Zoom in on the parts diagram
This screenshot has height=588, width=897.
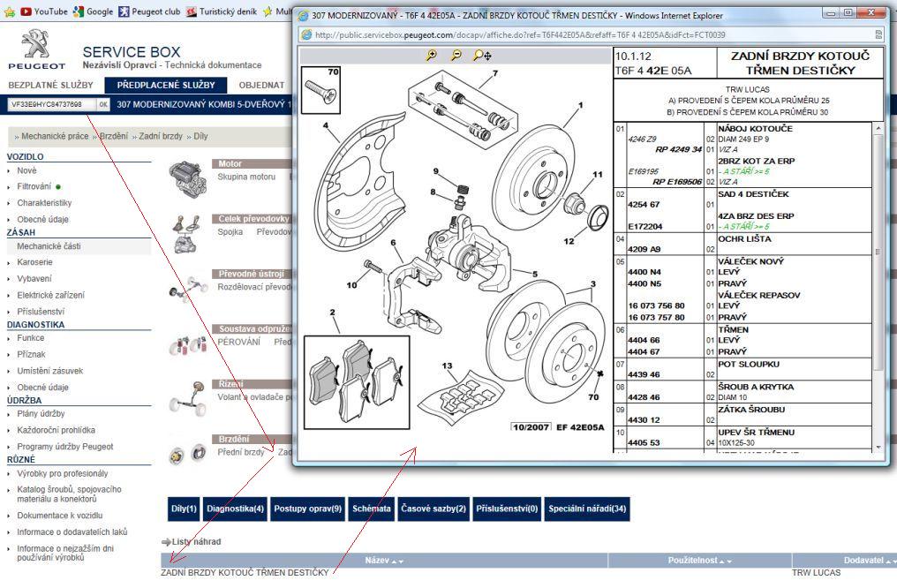coord(432,55)
